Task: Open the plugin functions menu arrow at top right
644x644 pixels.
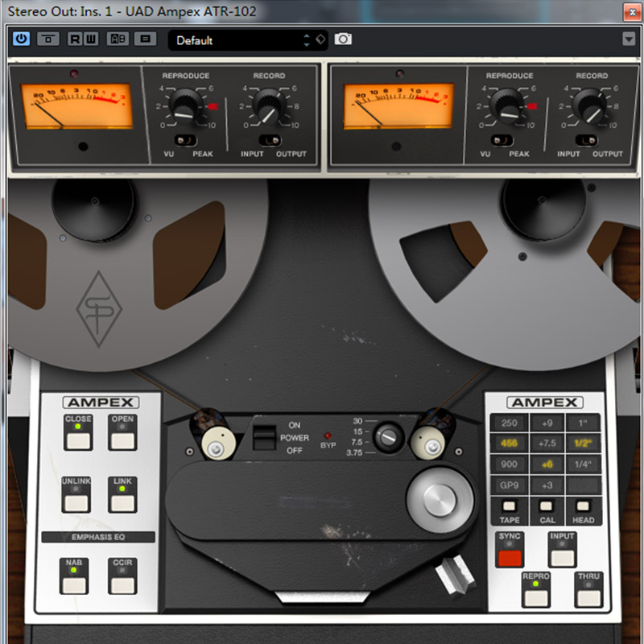Action: [x=629, y=39]
